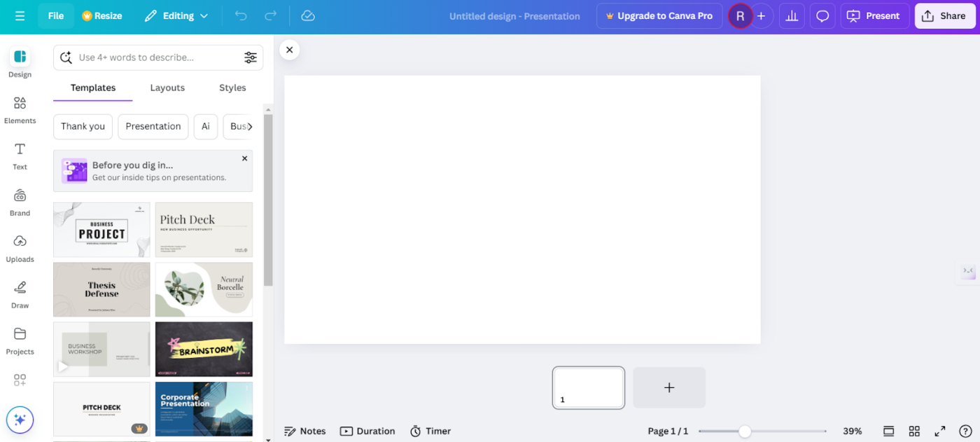The width and height of the screenshot is (980, 442).
Task: Close the side panel with X
Action: [289, 50]
